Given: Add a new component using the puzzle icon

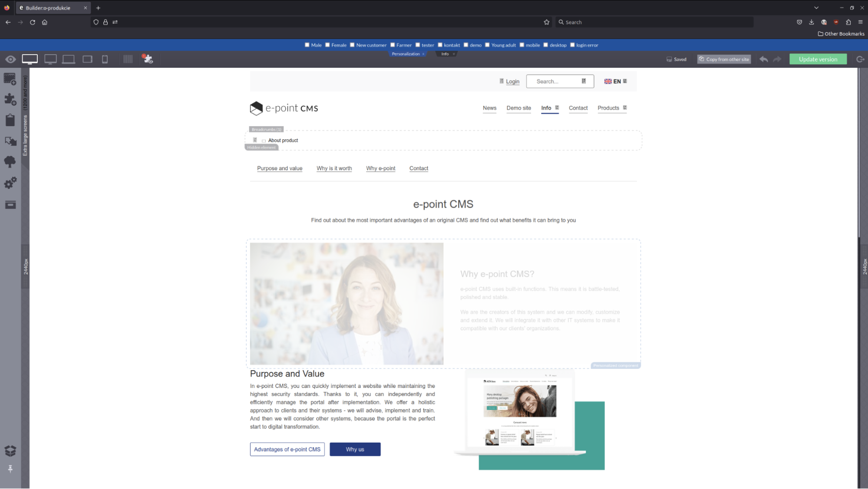Looking at the screenshot, I should tap(10, 99).
